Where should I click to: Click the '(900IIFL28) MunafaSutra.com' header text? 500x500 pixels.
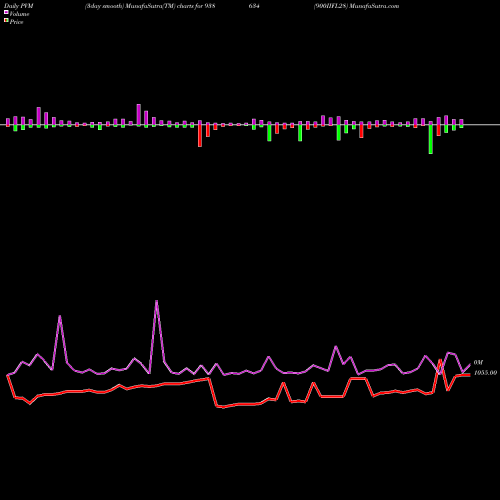[356, 6]
